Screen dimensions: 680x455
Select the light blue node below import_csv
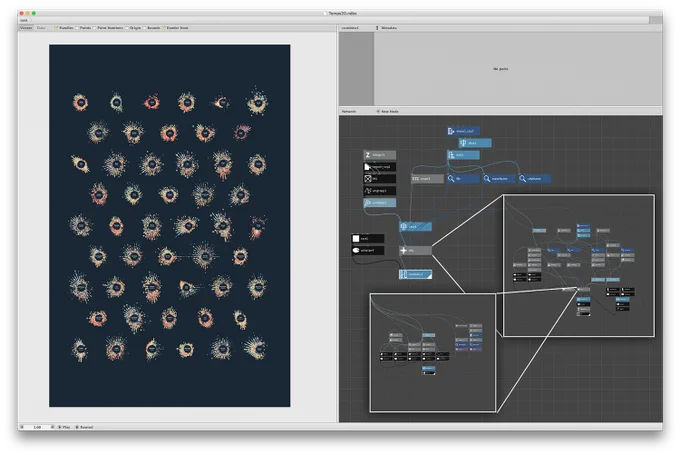(475, 143)
